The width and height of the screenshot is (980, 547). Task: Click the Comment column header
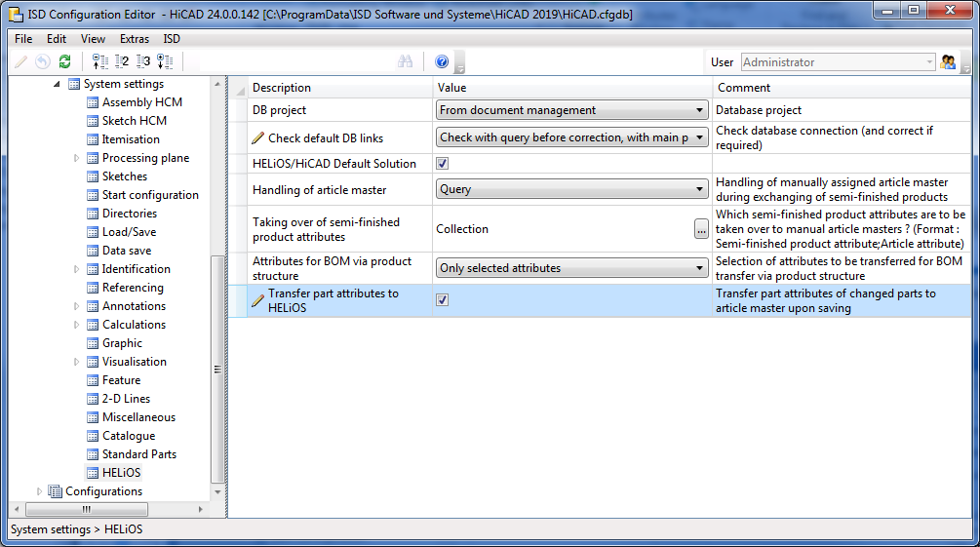[842, 88]
